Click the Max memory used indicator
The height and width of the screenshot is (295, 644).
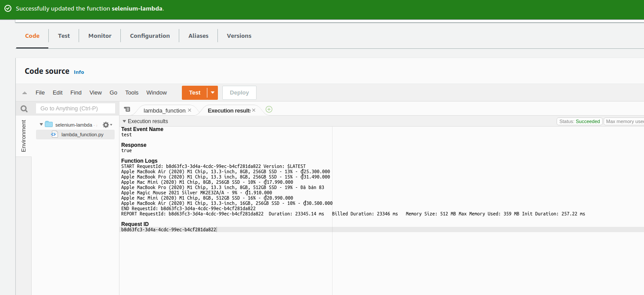click(x=624, y=121)
